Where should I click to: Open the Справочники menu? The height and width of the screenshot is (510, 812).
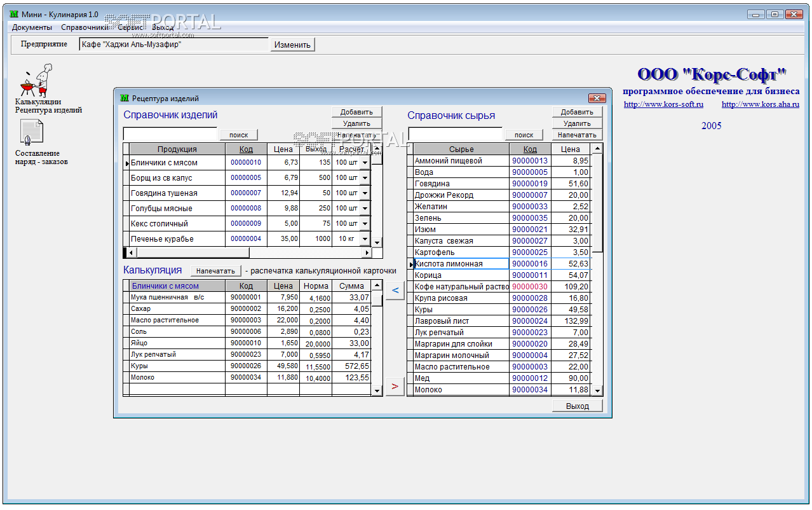85,27
